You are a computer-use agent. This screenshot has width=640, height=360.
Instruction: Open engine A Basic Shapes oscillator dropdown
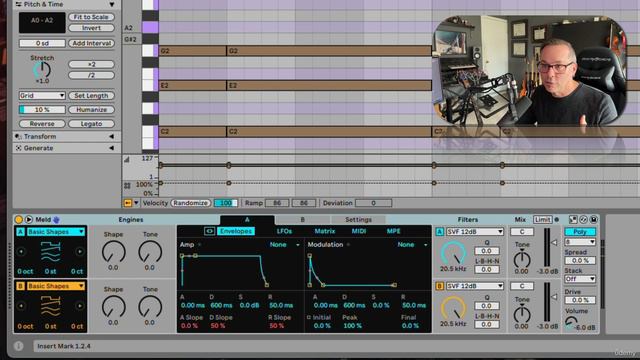56,231
